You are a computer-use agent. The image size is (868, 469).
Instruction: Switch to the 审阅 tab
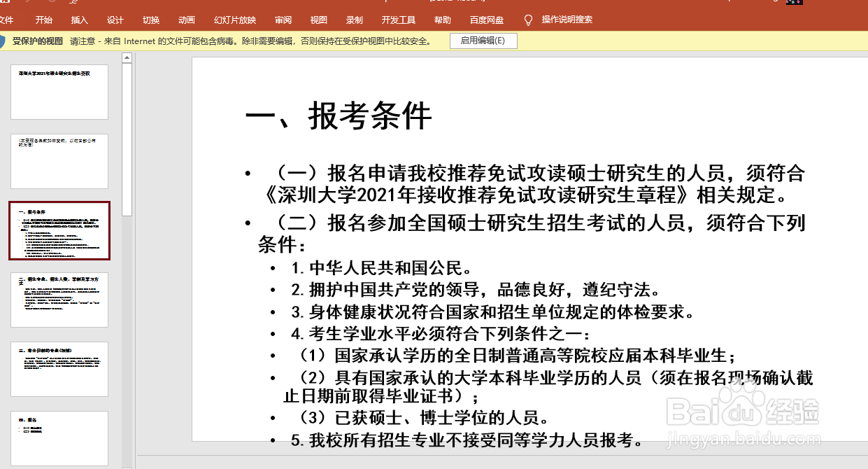point(283,20)
